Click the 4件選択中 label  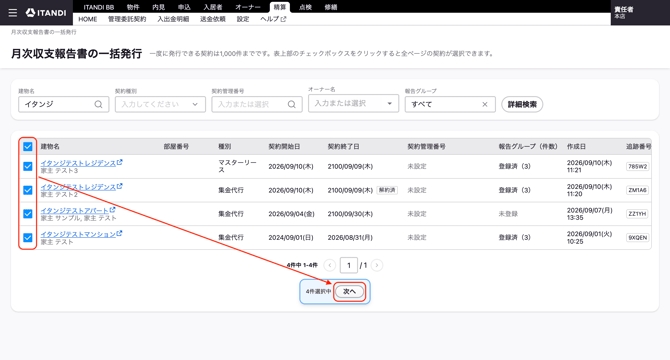318,292
